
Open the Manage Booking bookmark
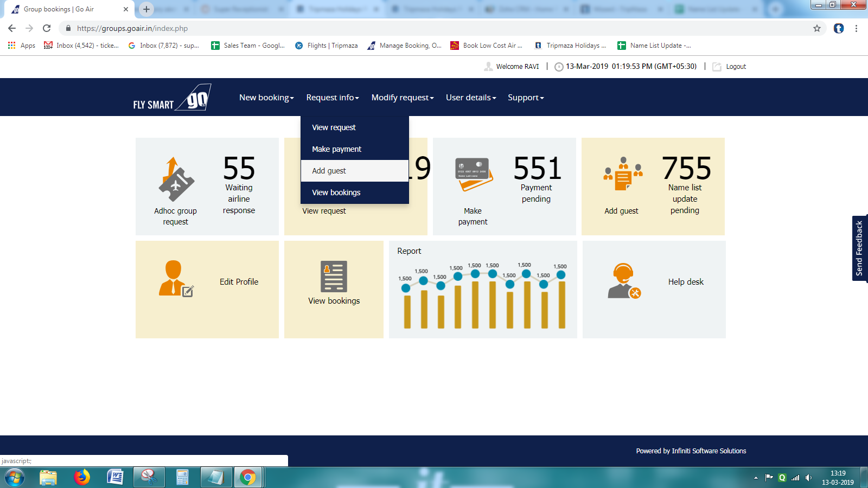(x=404, y=46)
